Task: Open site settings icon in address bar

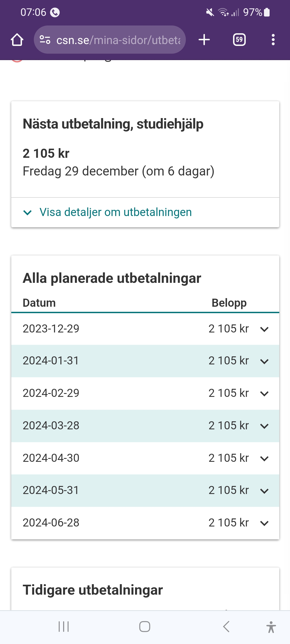Action: (45, 40)
